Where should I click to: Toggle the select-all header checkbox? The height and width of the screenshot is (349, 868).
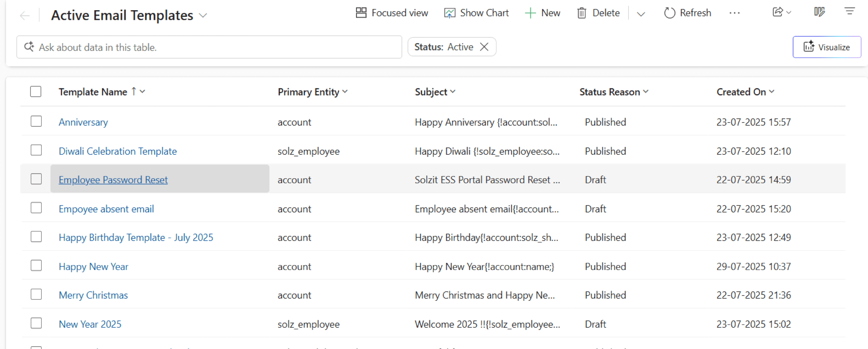[x=36, y=92]
